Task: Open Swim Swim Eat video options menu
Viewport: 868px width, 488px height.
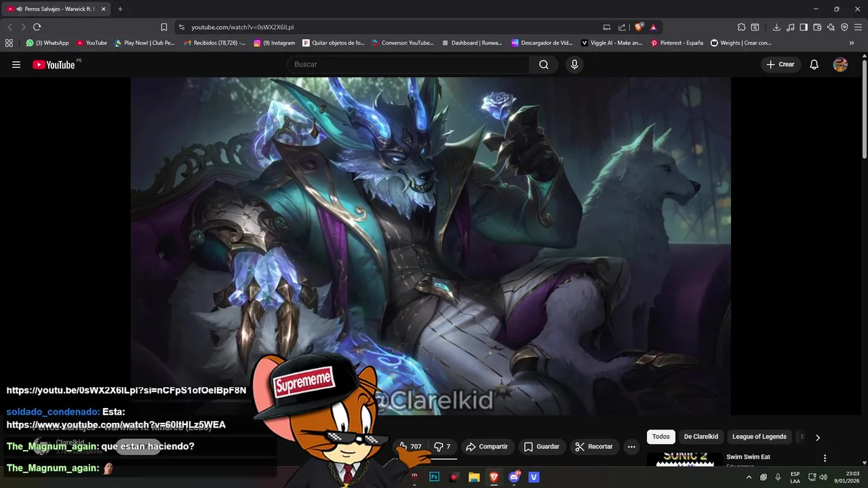Action: click(x=825, y=458)
